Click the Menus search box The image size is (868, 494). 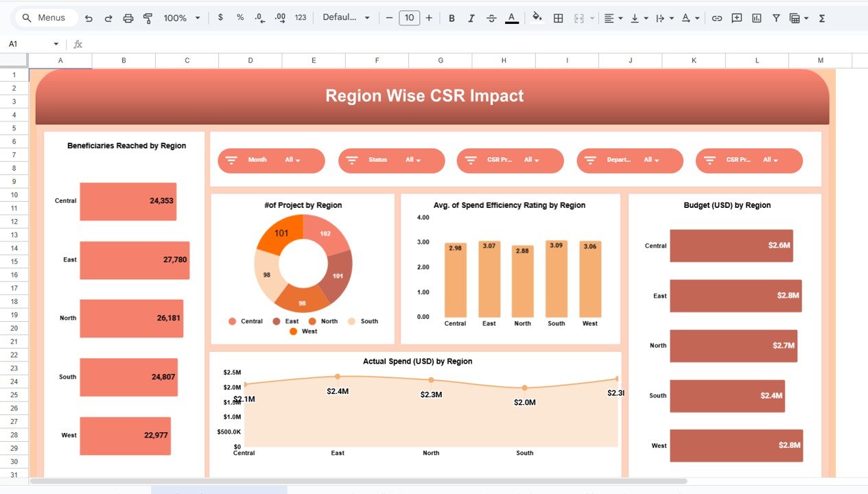coord(44,18)
